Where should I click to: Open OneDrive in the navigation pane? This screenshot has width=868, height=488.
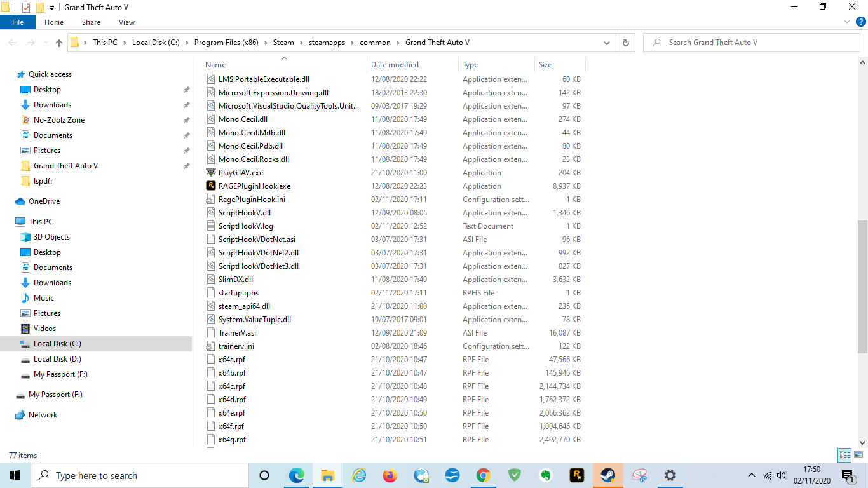coord(44,201)
